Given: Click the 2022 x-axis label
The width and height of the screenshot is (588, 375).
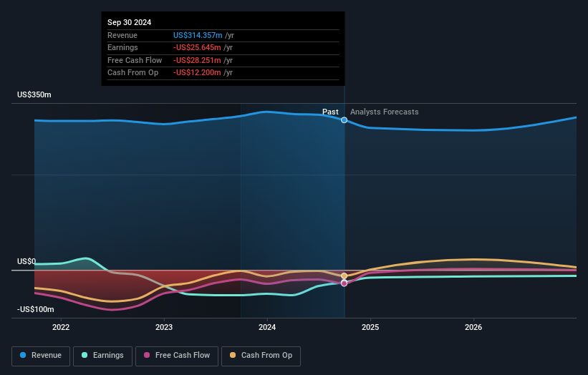Looking at the screenshot, I should pyautogui.click(x=61, y=328).
